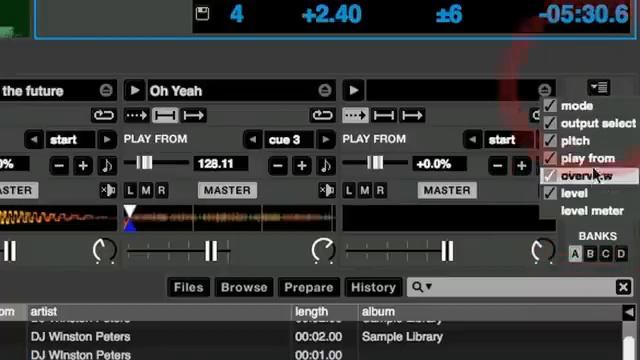Uncheck the pitch display option
This screenshot has height=360, width=640.
pos(588,141)
